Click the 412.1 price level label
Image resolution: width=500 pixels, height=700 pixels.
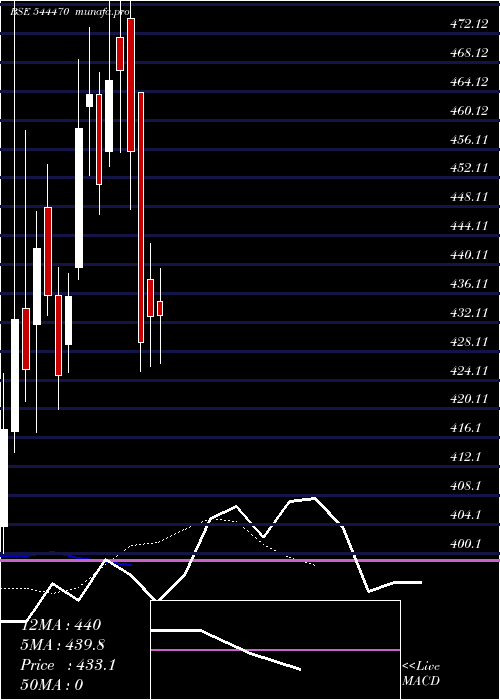coord(465,457)
